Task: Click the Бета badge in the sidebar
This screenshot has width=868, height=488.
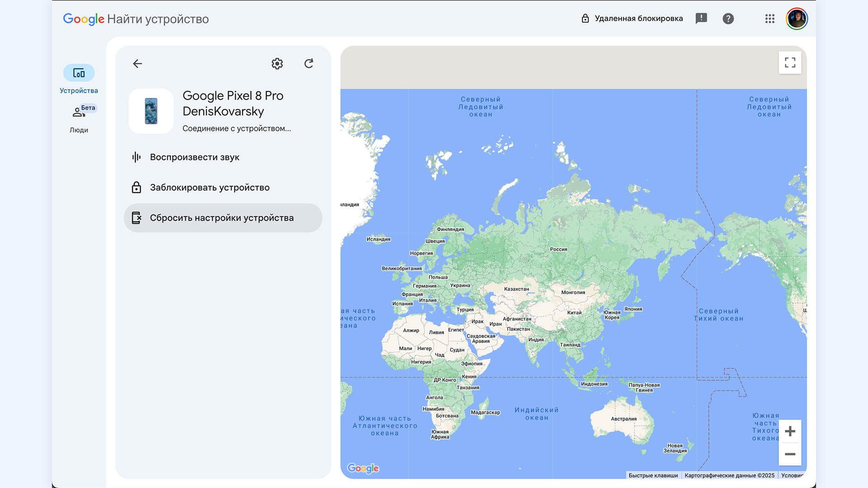Action: coord(88,108)
